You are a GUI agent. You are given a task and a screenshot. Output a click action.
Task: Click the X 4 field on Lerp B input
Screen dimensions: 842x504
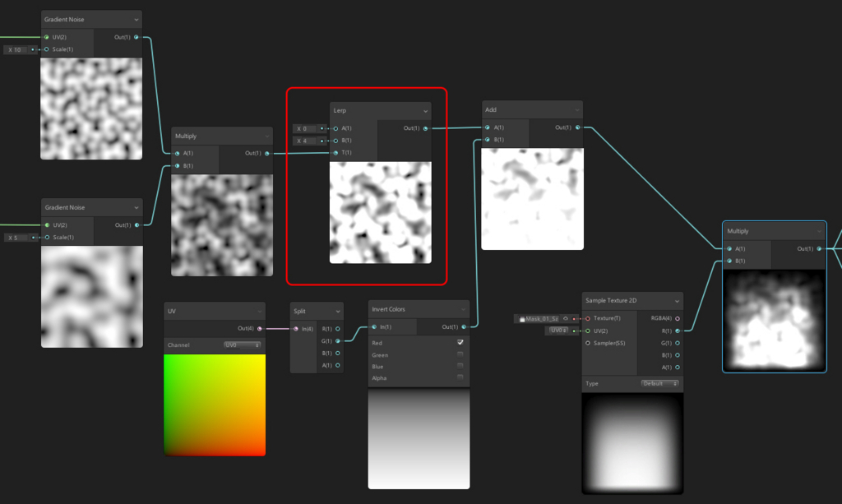[x=306, y=141]
